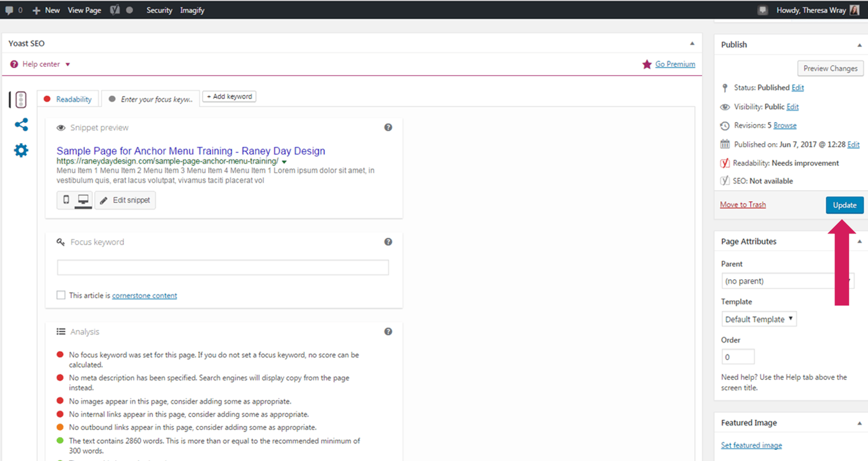Collapse the Featured Image panel

pos(860,423)
